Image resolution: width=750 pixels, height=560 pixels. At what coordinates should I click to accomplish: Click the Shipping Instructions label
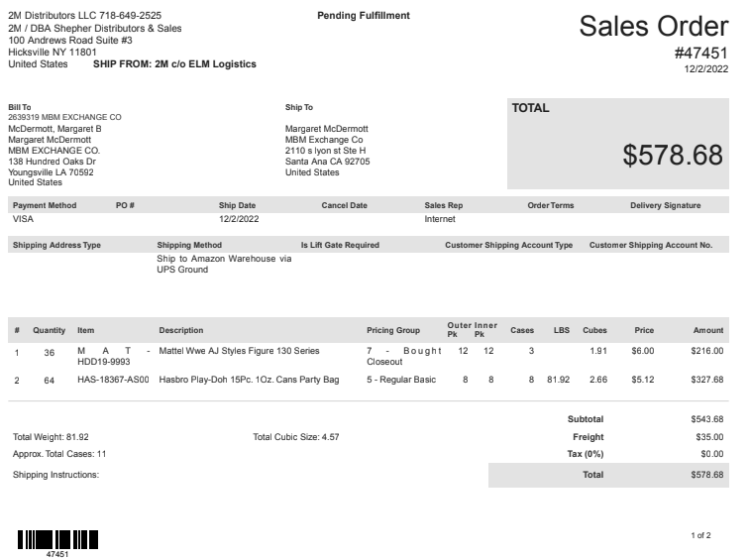[x=55, y=475]
